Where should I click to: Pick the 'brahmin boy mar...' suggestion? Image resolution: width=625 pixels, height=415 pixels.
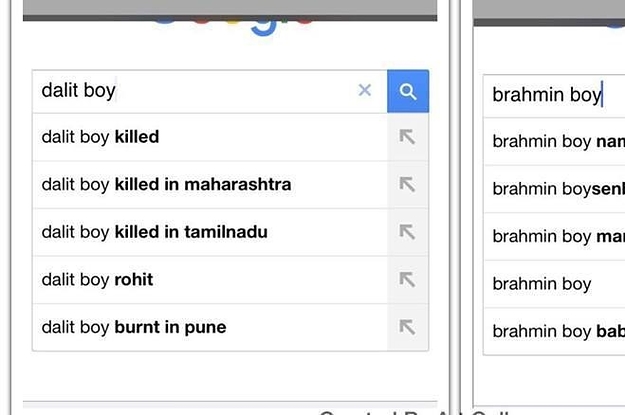coord(554,236)
